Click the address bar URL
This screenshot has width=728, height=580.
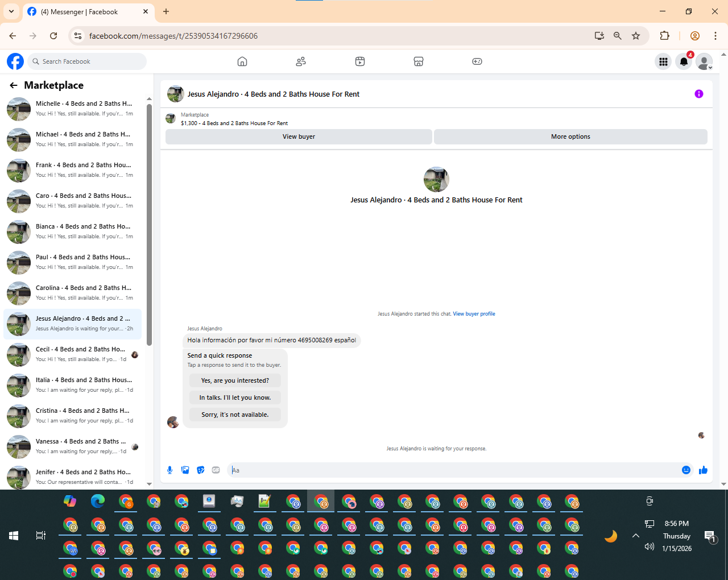point(173,36)
